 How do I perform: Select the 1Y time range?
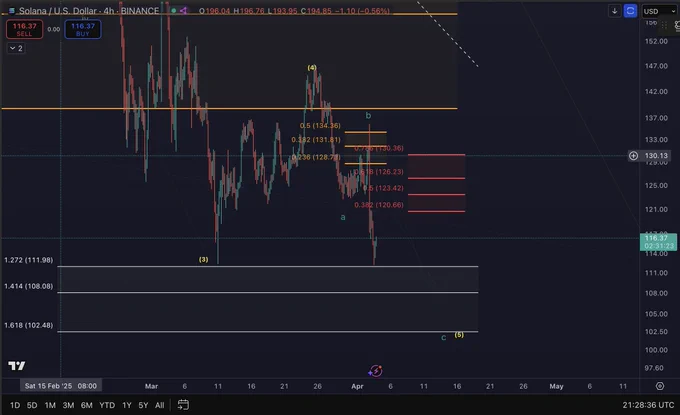(x=127, y=405)
